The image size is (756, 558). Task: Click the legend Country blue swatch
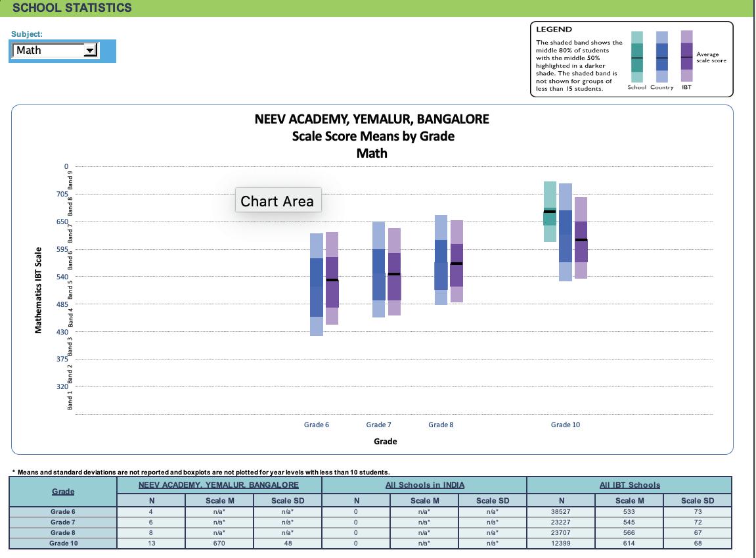click(662, 57)
